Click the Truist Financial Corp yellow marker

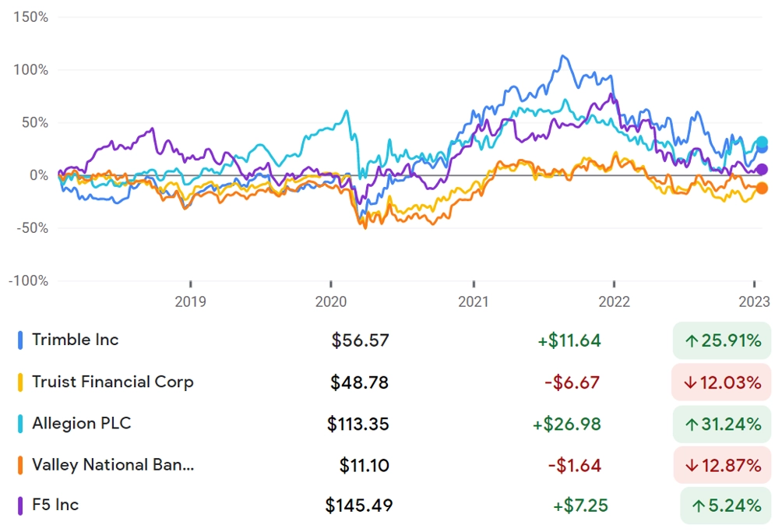coord(20,382)
